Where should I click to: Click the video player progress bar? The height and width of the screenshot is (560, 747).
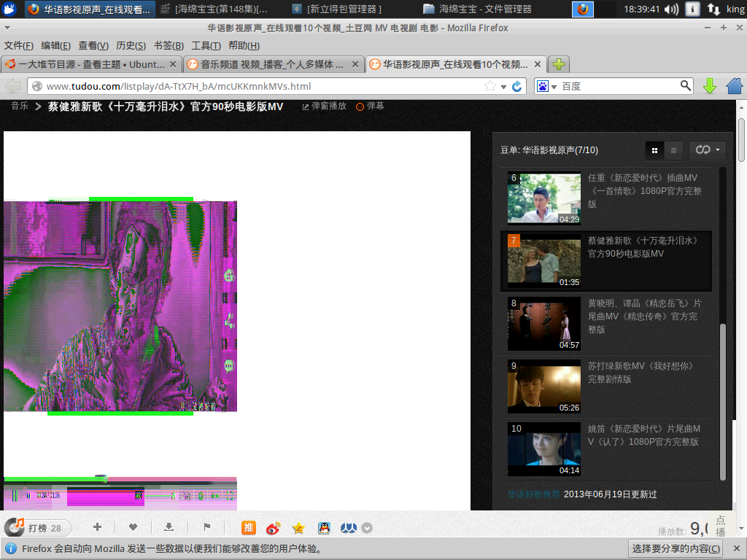coord(120,479)
